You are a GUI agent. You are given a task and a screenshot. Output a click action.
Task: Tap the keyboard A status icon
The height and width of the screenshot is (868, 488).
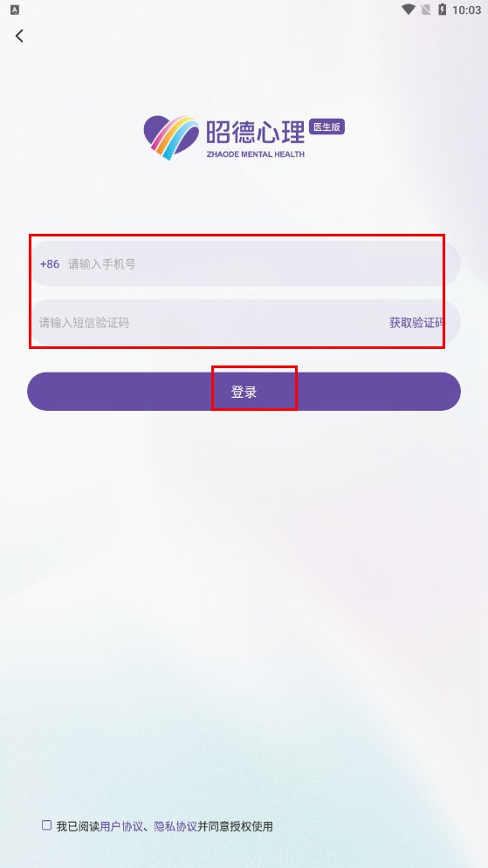15,10
